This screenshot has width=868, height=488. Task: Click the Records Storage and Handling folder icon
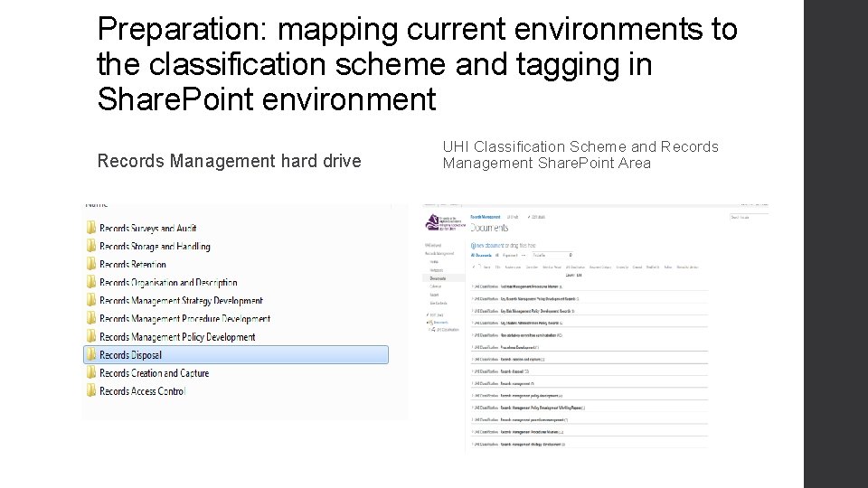91,246
